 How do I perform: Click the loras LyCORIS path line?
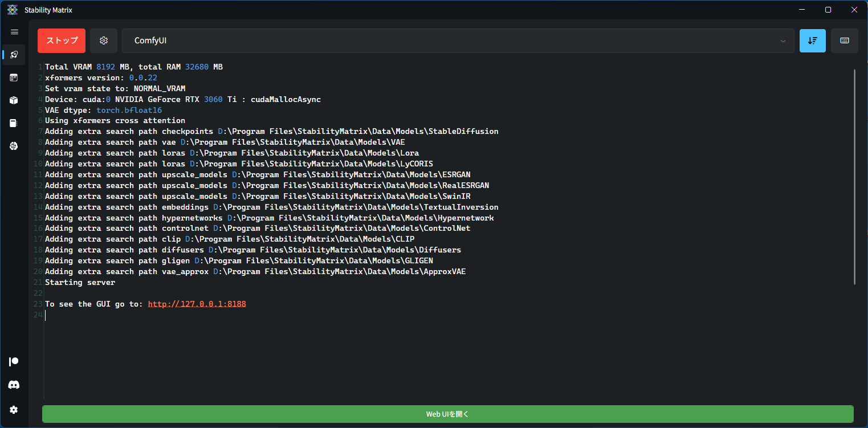click(239, 164)
